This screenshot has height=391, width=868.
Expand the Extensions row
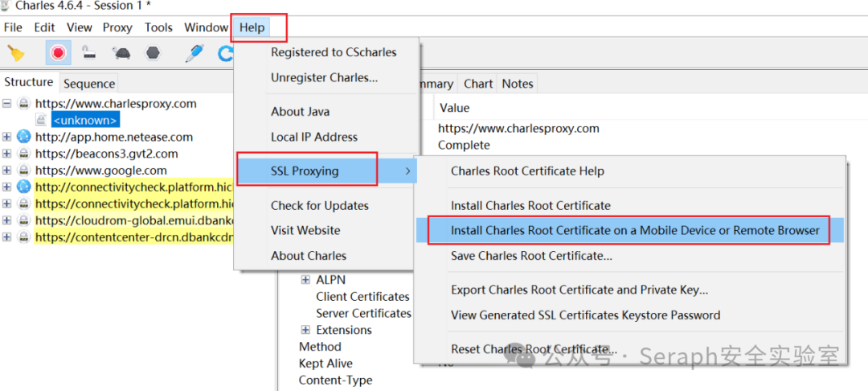coord(305,330)
